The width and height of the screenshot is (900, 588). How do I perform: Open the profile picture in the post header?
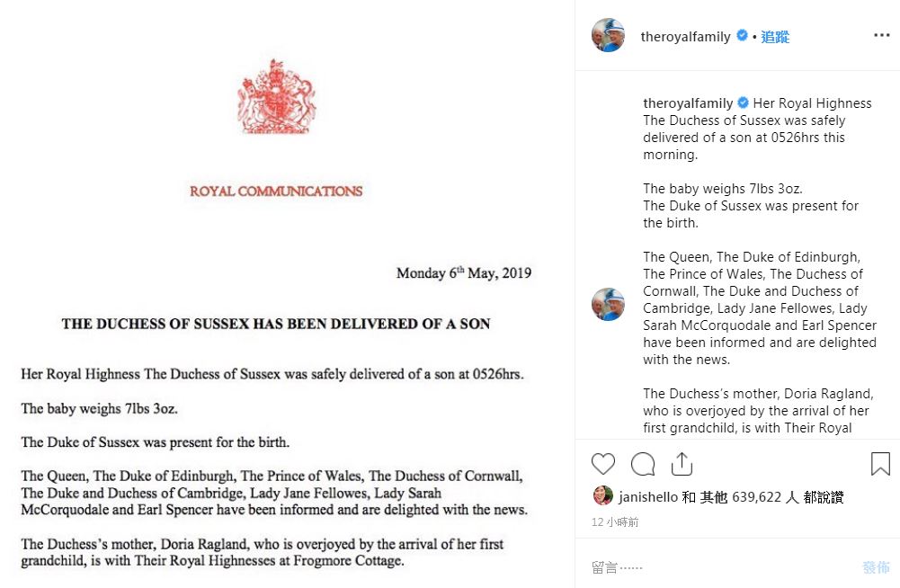point(608,36)
